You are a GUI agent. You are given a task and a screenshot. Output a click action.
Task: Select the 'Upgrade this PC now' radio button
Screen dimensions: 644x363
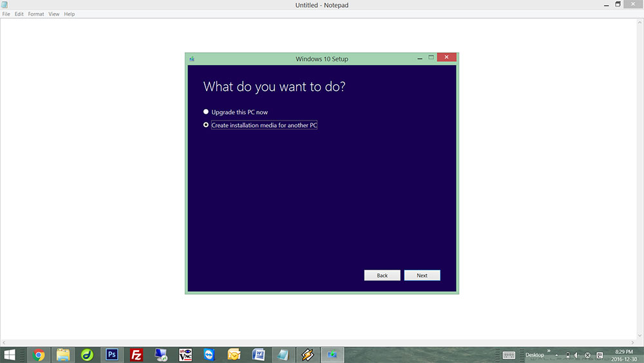click(x=206, y=112)
